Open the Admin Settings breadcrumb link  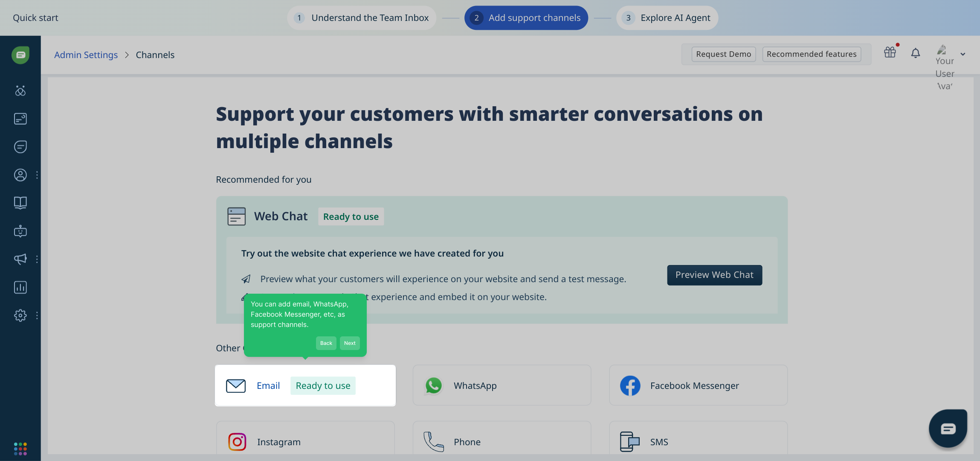coord(86,55)
